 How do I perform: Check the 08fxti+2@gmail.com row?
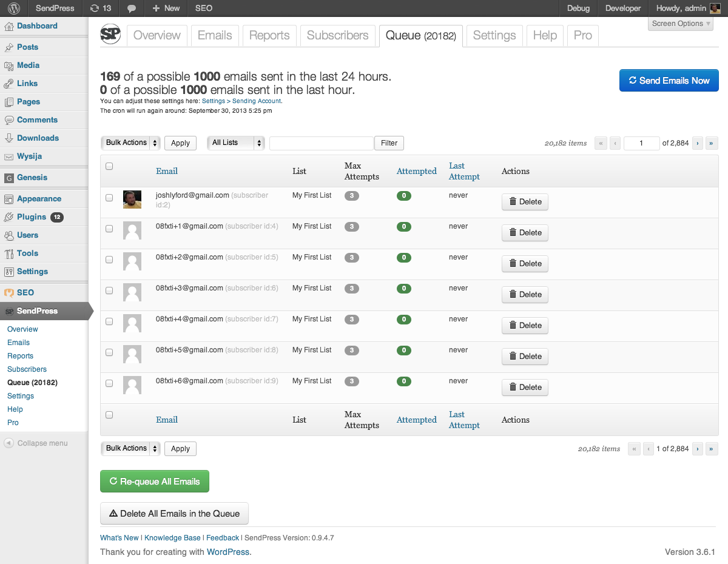[109, 260]
